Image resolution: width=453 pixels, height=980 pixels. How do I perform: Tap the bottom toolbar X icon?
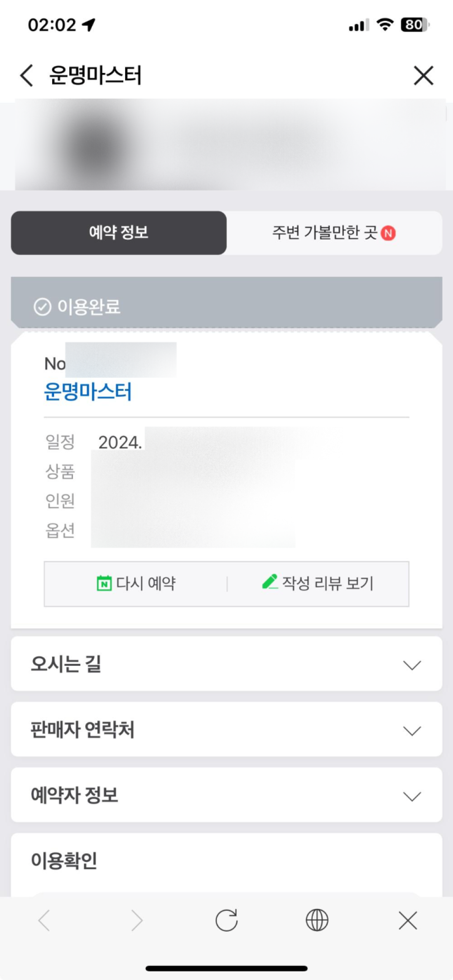coord(408,920)
